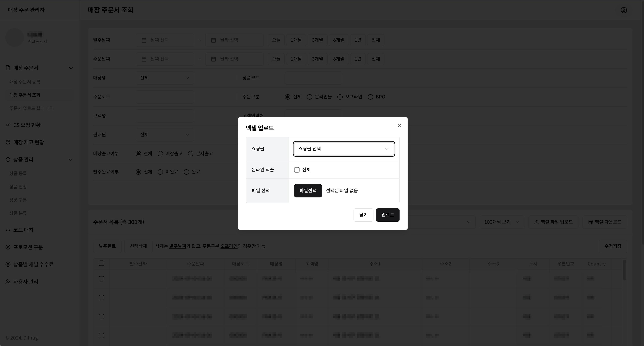
Task: Click the 코드 매치 code brackets icon
Action: coord(8,230)
